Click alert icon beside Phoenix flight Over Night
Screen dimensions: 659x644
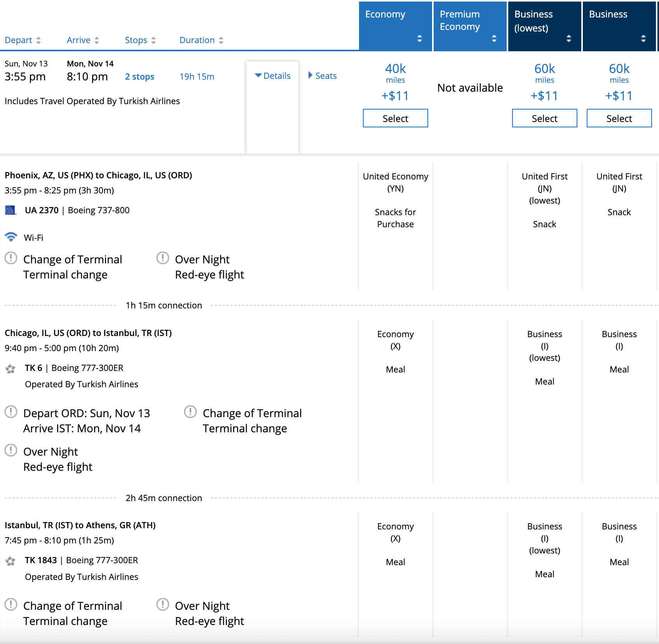[162, 258]
